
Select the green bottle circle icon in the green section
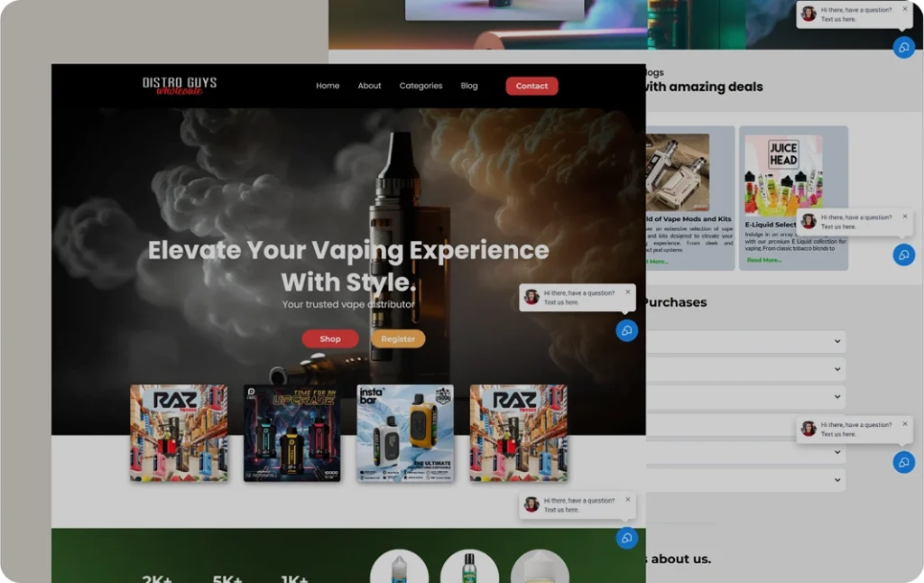(469, 569)
